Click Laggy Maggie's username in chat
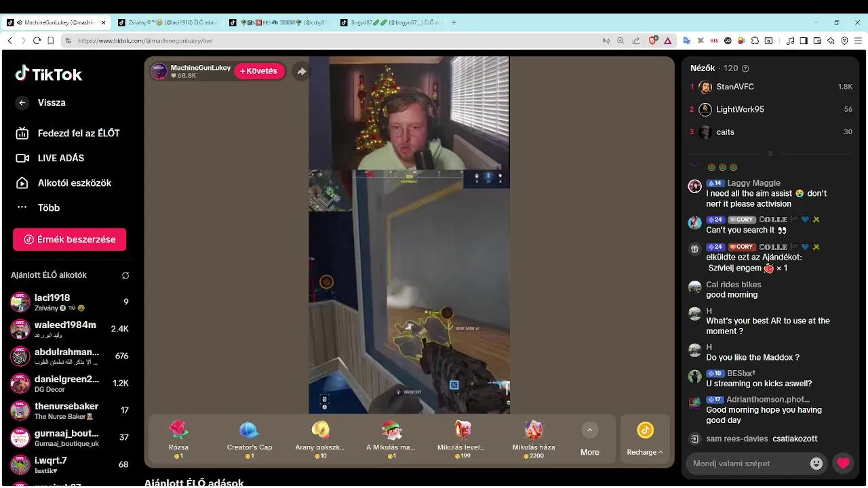The height and width of the screenshot is (488, 868). click(753, 183)
